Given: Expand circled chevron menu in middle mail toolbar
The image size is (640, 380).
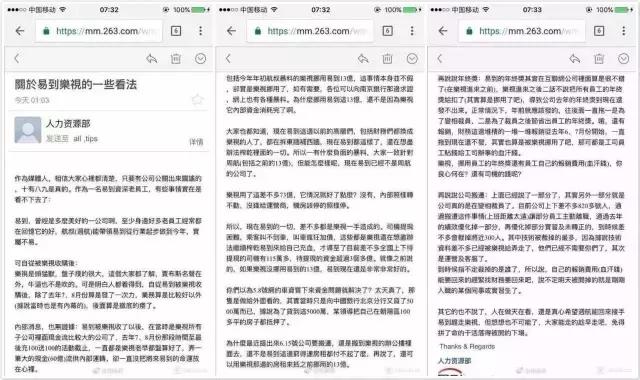Looking at the screenshot, I should pos(412,59).
